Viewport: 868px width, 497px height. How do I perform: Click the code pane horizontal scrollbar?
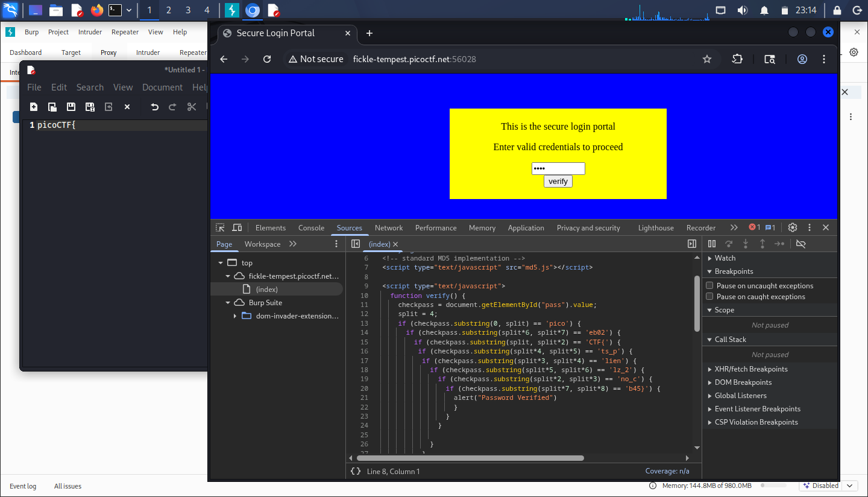pos(471,458)
